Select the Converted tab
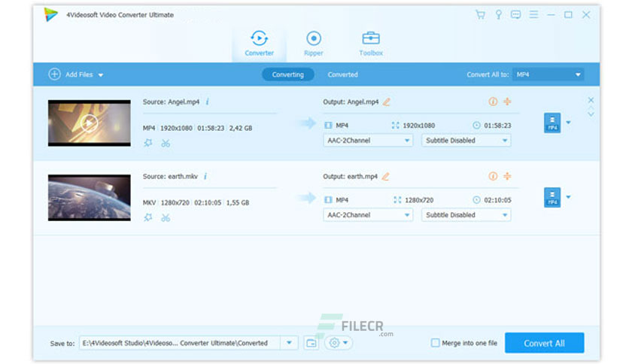Image resolution: width=629 pixels, height=364 pixels. tap(342, 74)
